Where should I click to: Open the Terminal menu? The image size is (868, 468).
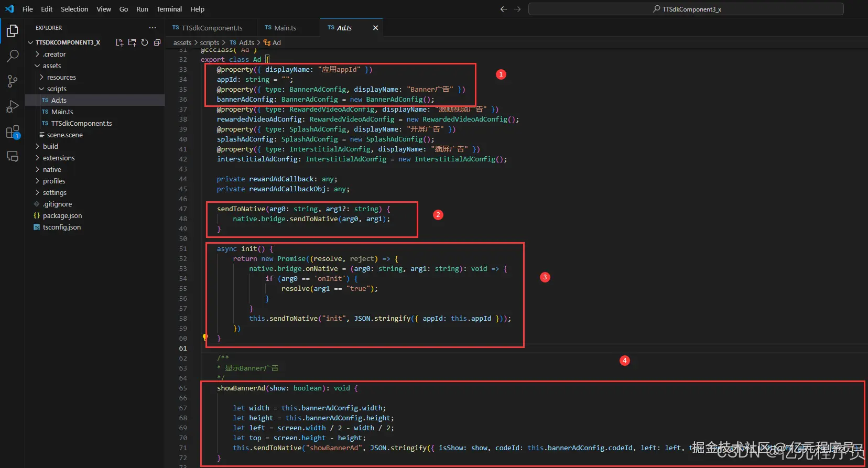coord(169,9)
